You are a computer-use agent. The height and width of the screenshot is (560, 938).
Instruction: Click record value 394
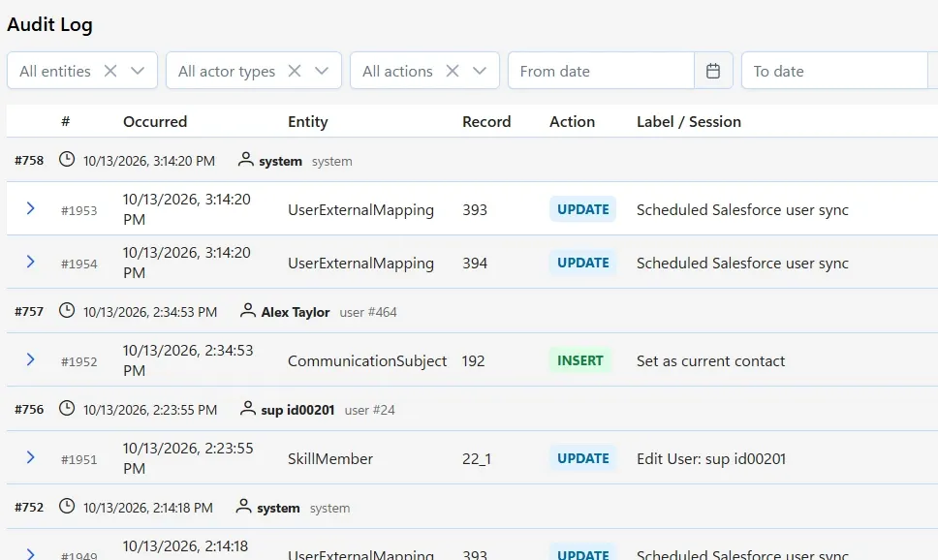[x=475, y=264]
